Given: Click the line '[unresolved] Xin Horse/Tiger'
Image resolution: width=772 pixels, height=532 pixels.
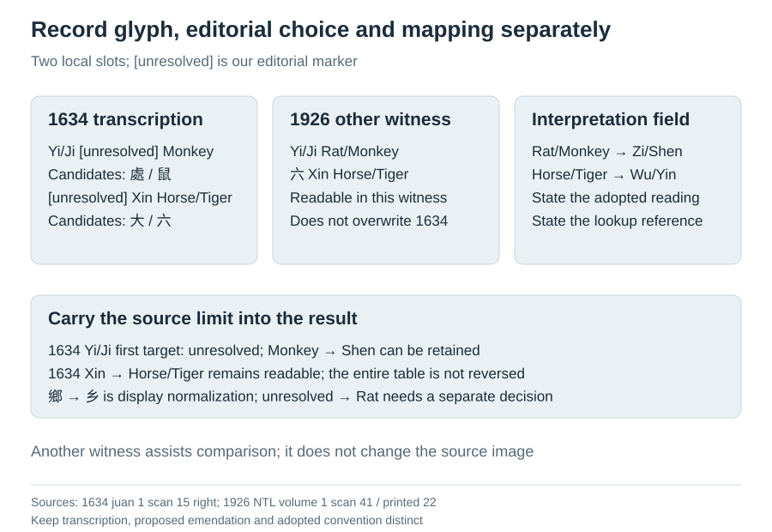Looking at the screenshot, I should 140,198.
